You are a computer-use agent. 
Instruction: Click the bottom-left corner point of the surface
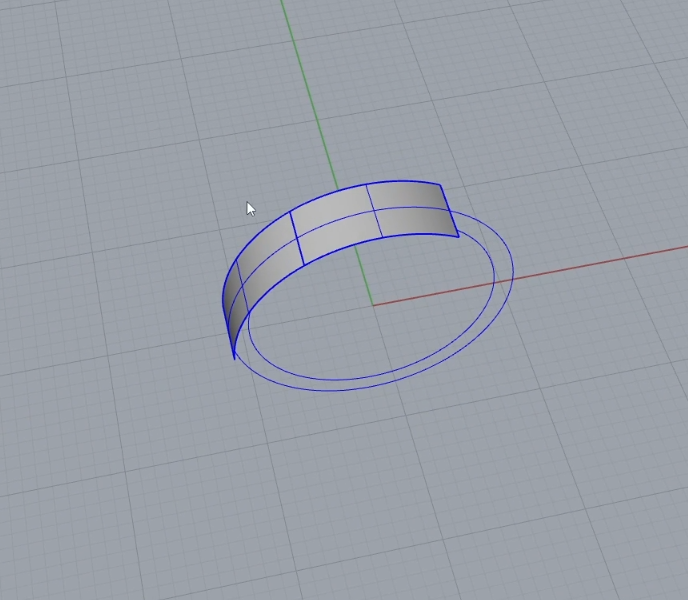pos(234,357)
